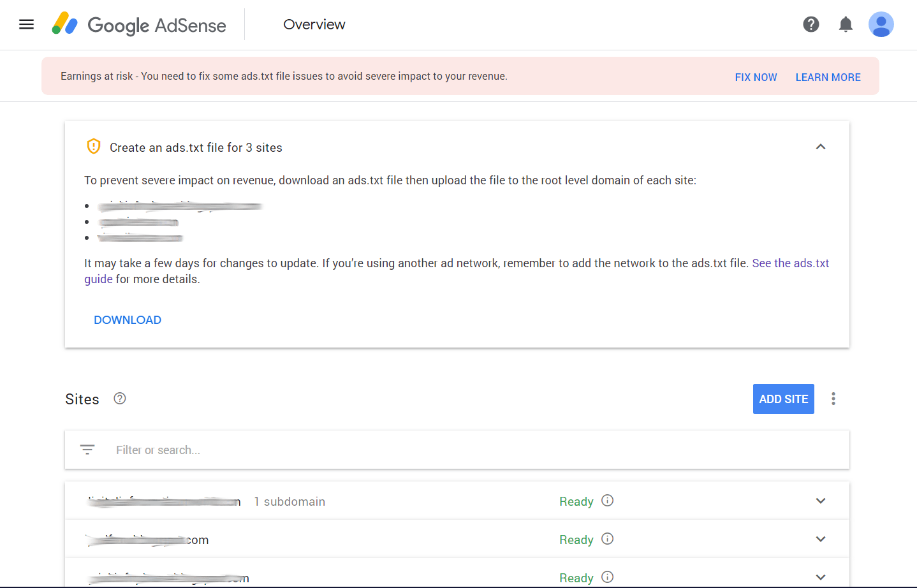Focus the Filter or search field
This screenshot has width=917, height=588.
(457, 450)
